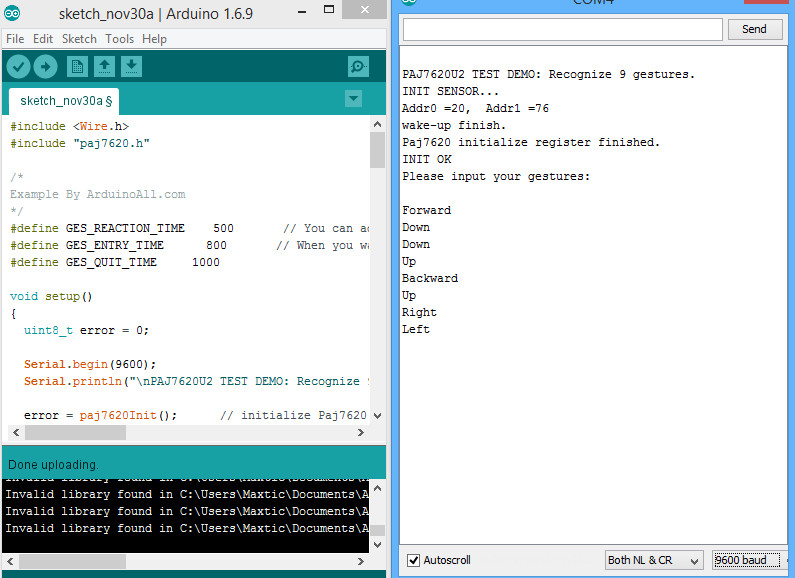Click 'Example By ArduinoAll.com' comment
The width and height of the screenshot is (795, 578).
(x=97, y=194)
